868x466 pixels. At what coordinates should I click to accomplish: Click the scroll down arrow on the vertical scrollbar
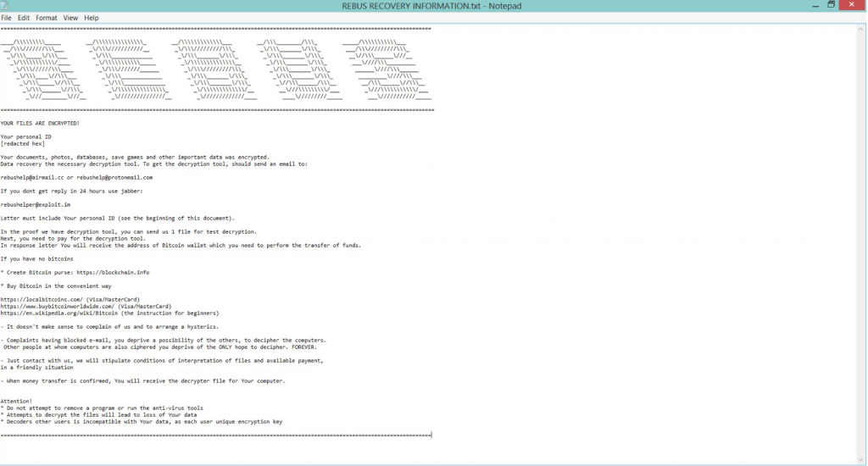(x=861, y=459)
